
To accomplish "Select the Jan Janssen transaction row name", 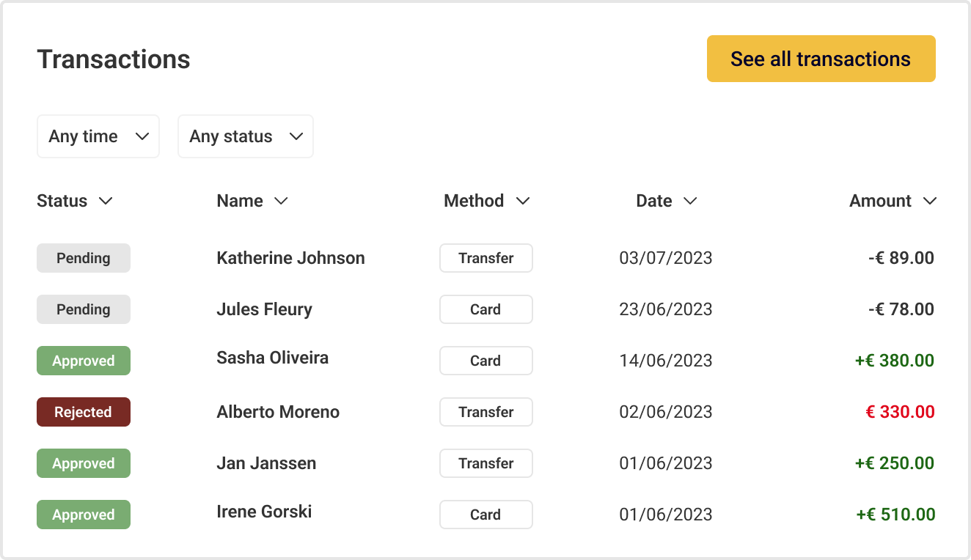I will tap(266, 463).
